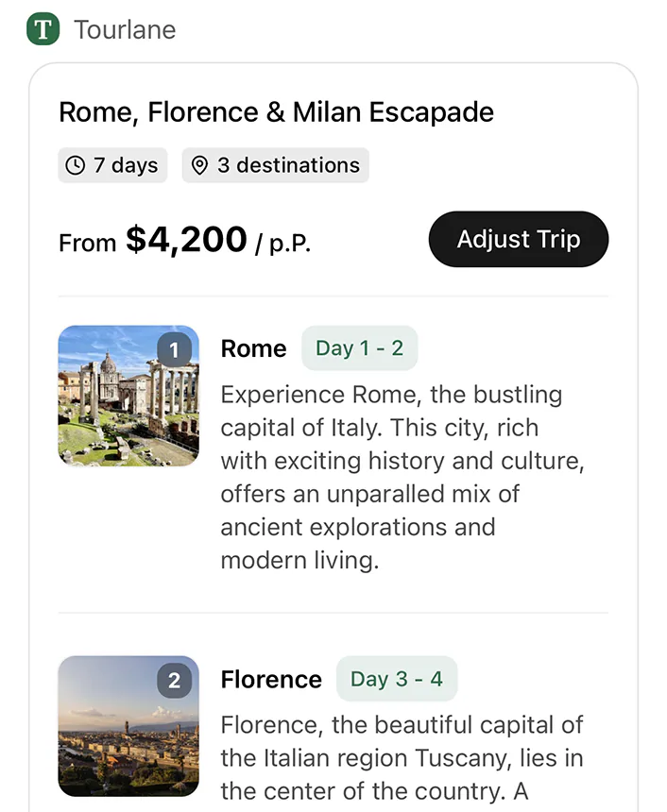Click the Day 1 - 2 badge for Rome
Screen dimensions: 667x812
click(359, 348)
